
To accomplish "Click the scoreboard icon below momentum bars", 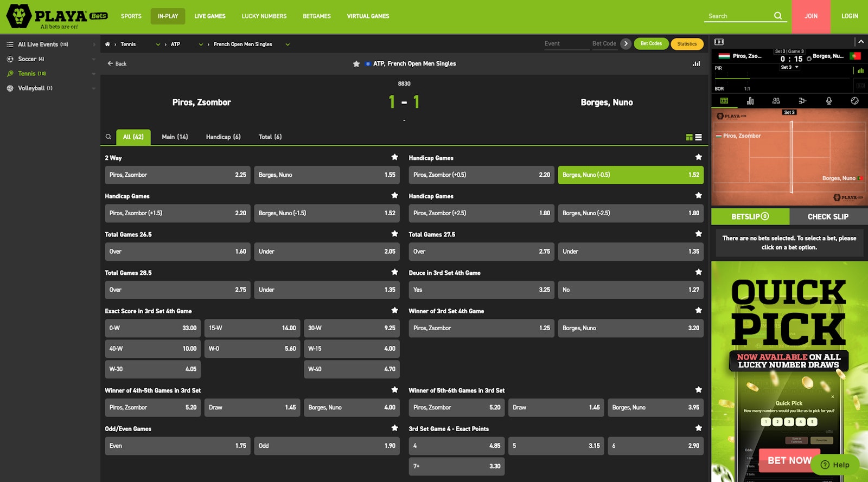I will pyautogui.click(x=861, y=86).
